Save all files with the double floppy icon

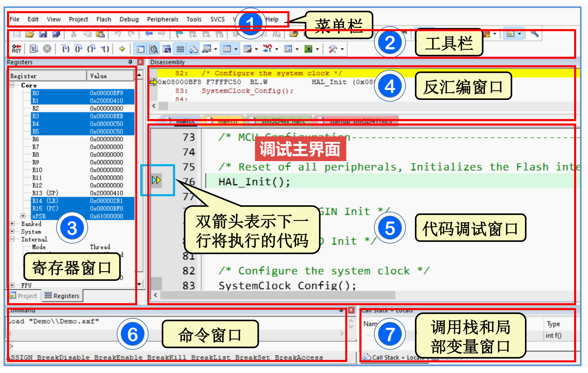[56, 34]
